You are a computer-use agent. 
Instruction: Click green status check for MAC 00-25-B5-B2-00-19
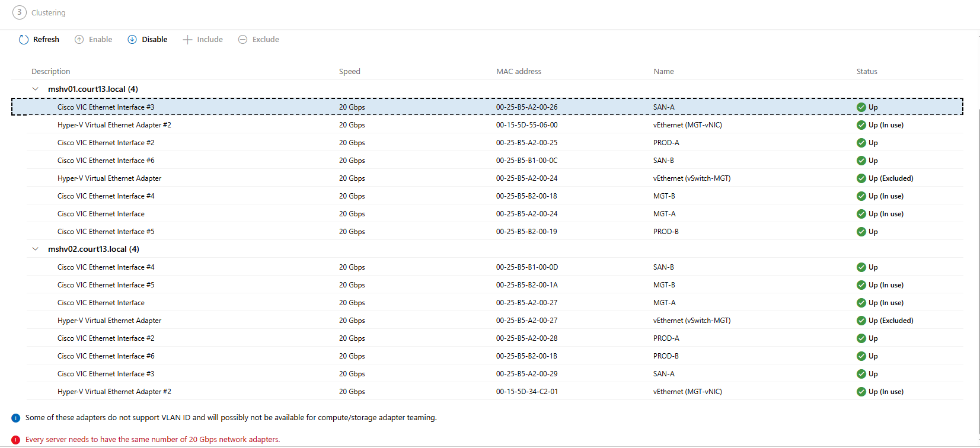[861, 232]
